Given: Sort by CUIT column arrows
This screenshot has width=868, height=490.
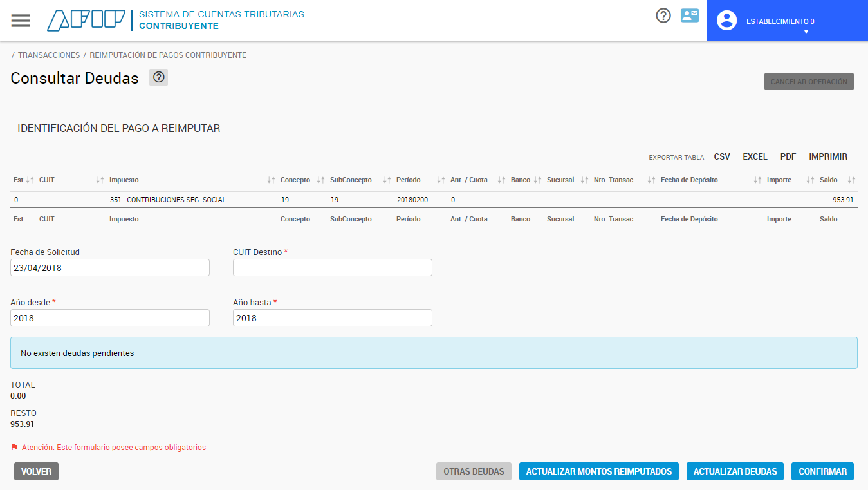Looking at the screenshot, I should point(100,180).
